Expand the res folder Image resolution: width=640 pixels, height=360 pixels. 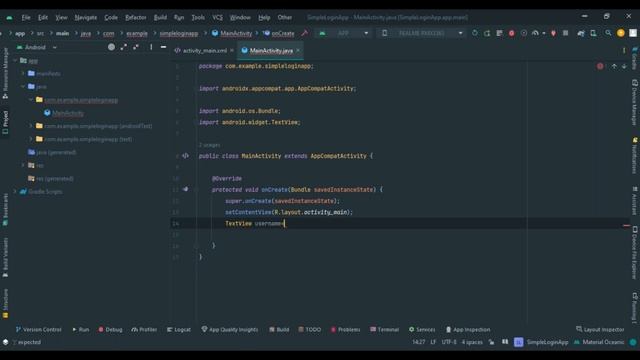click(23, 165)
